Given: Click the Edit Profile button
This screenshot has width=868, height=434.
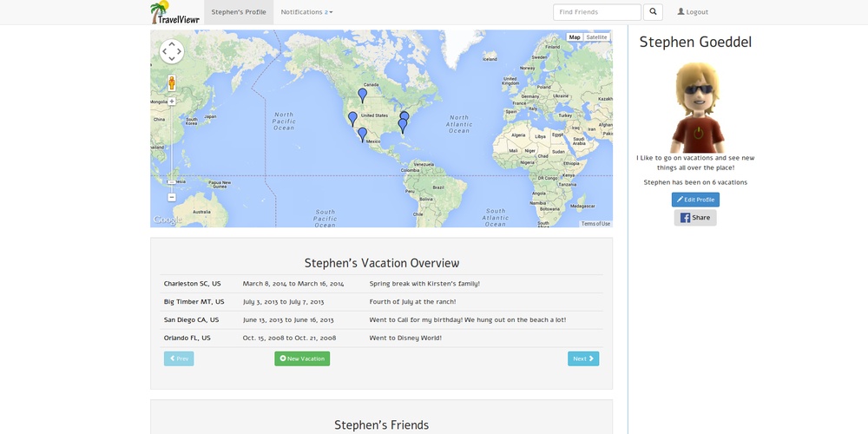Looking at the screenshot, I should (x=696, y=200).
